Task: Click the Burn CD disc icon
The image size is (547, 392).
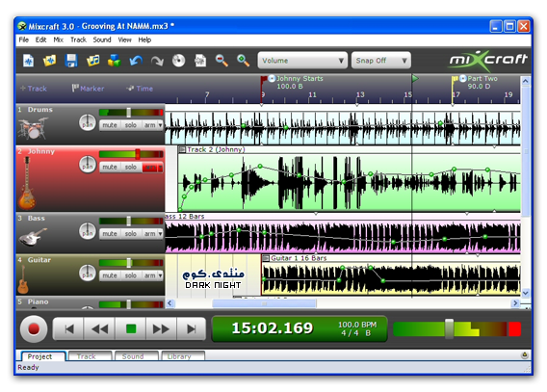Action: [x=178, y=61]
